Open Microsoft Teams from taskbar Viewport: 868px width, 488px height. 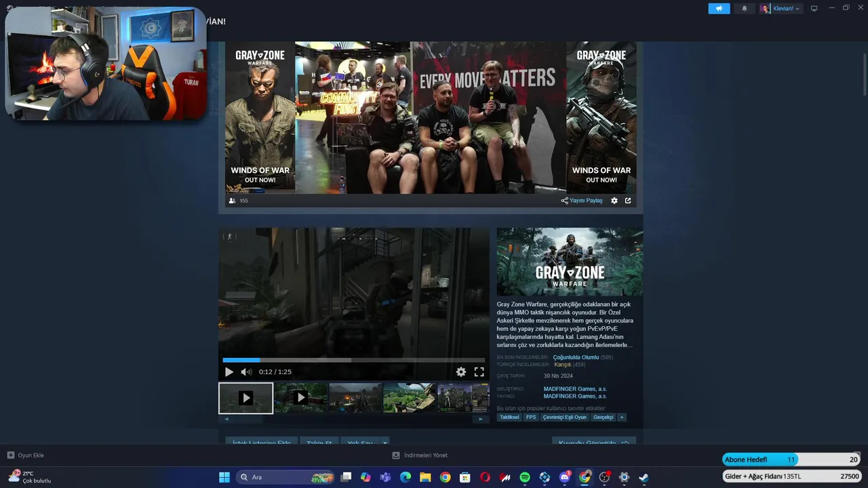click(385, 477)
